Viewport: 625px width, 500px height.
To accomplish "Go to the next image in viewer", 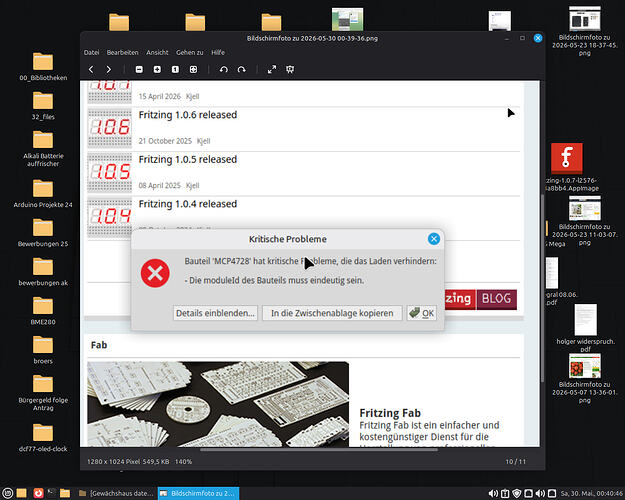I will pyautogui.click(x=108, y=69).
